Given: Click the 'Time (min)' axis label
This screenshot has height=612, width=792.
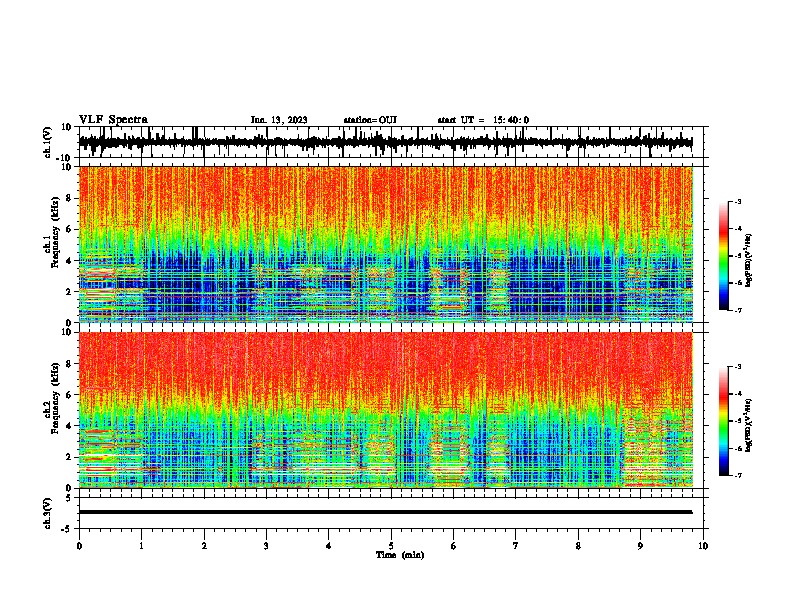Looking at the screenshot, I should pos(400,555).
